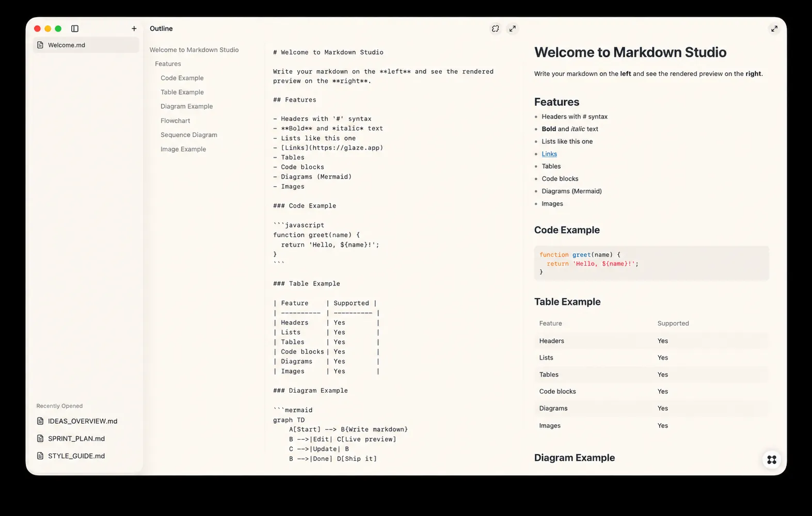Expand the markdown editor pane with its arrows icon
The width and height of the screenshot is (812, 516).
point(512,29)
